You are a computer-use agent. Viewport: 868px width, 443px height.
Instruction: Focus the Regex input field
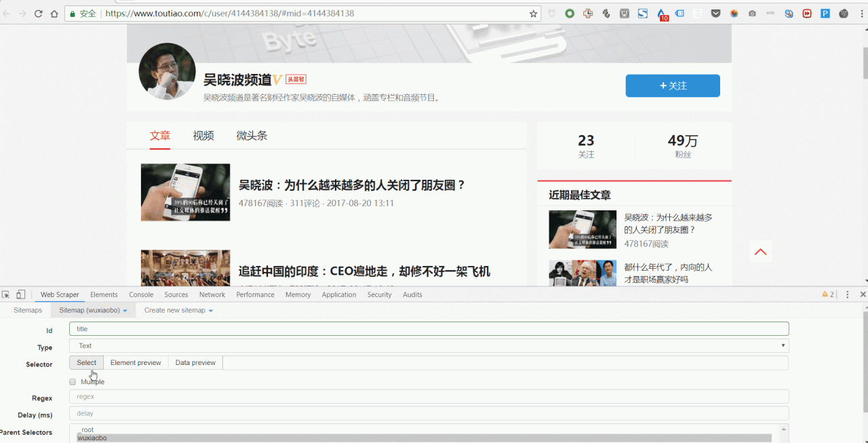(429, 396)
